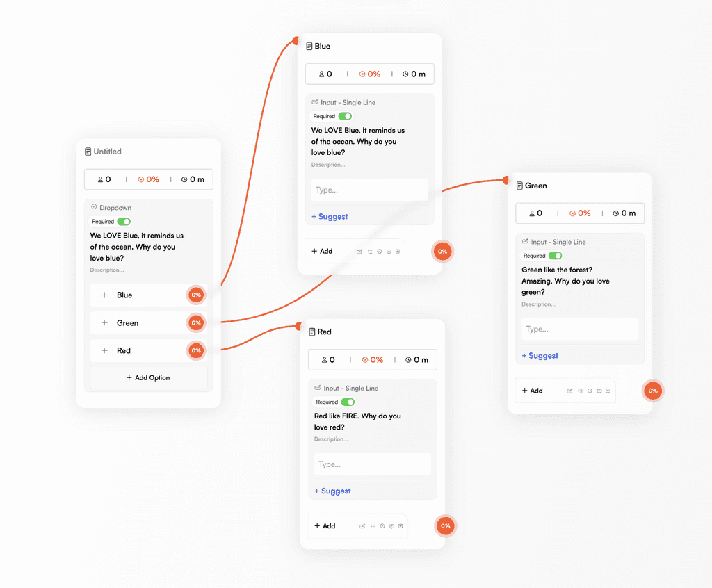Click the Suggest link on the Blue card

point(329,216)
